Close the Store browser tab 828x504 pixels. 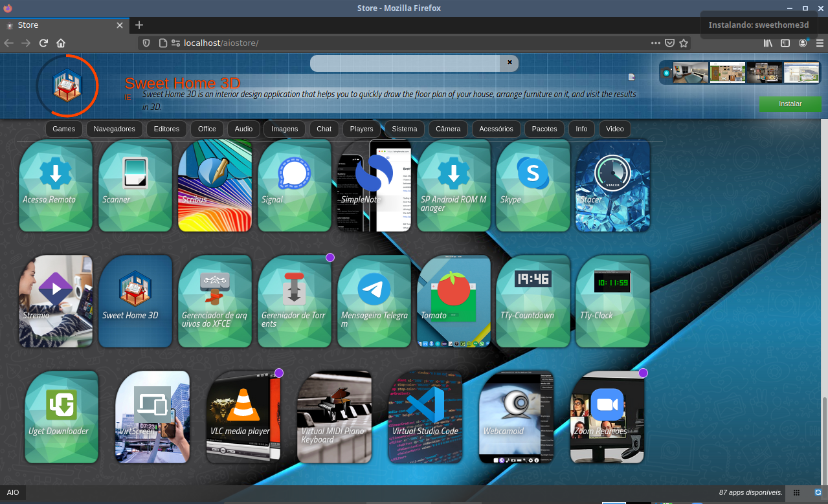[120, 25]
